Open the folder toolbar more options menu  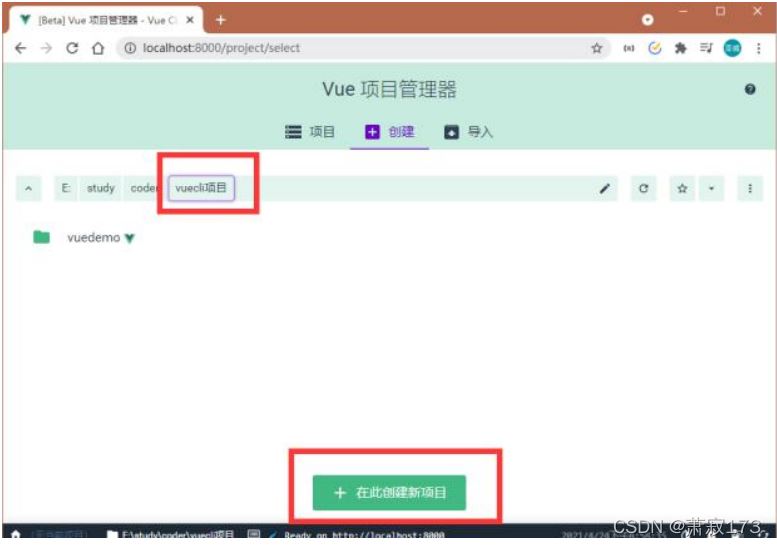click(x=750, y=188)
